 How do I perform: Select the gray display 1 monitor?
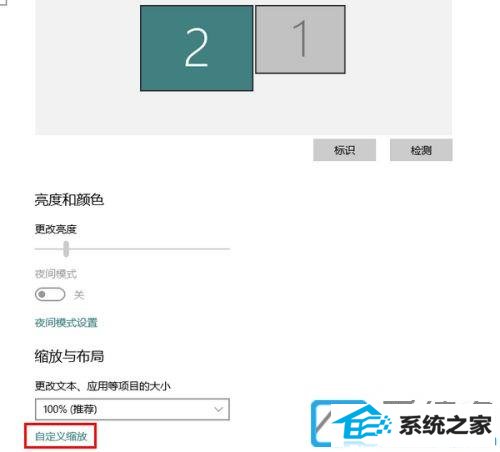point(300,39)
